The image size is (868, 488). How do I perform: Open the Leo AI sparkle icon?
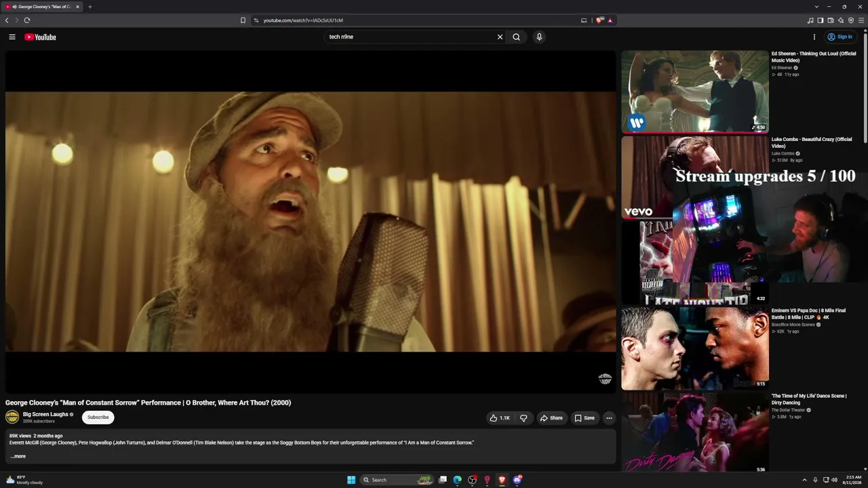(841, 20)
